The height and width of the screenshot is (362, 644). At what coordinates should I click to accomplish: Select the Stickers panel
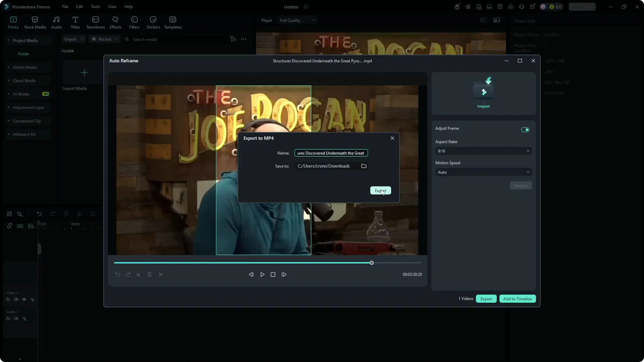153,22
